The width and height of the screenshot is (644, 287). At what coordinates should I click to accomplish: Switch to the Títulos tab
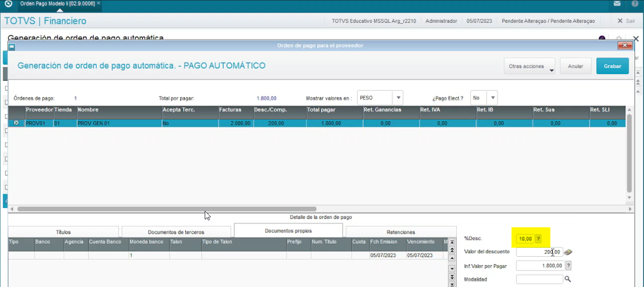(63, 232)
